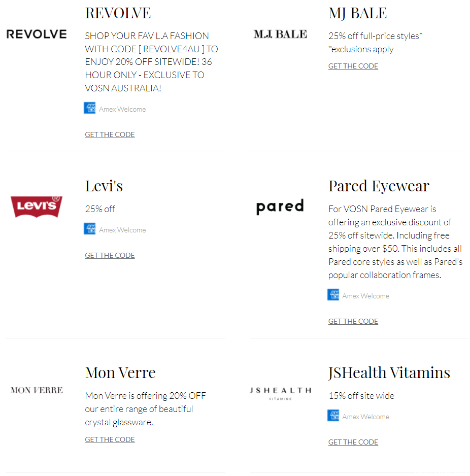Click the Mon Verre logo
Screen dimensions: 470x476
pos(37,390)
